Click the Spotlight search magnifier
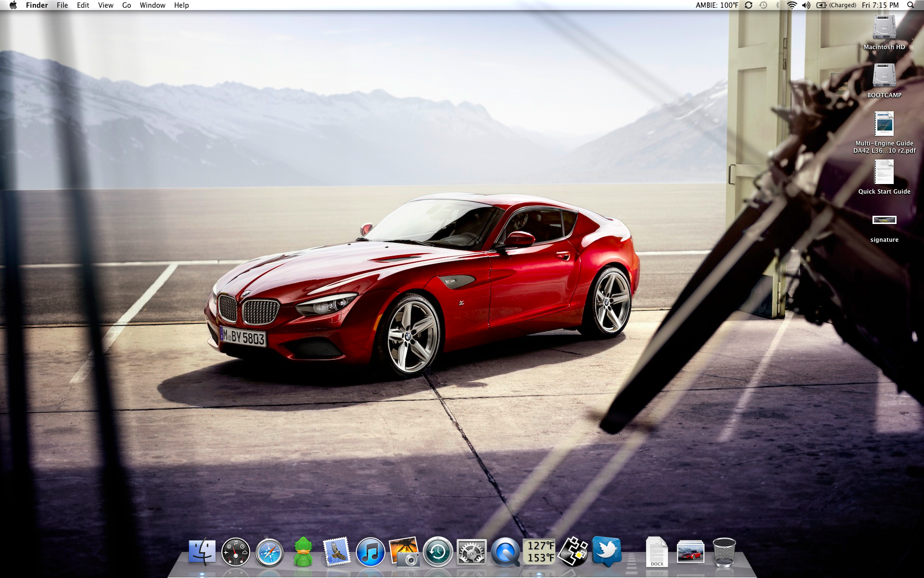 pos(910,5)
